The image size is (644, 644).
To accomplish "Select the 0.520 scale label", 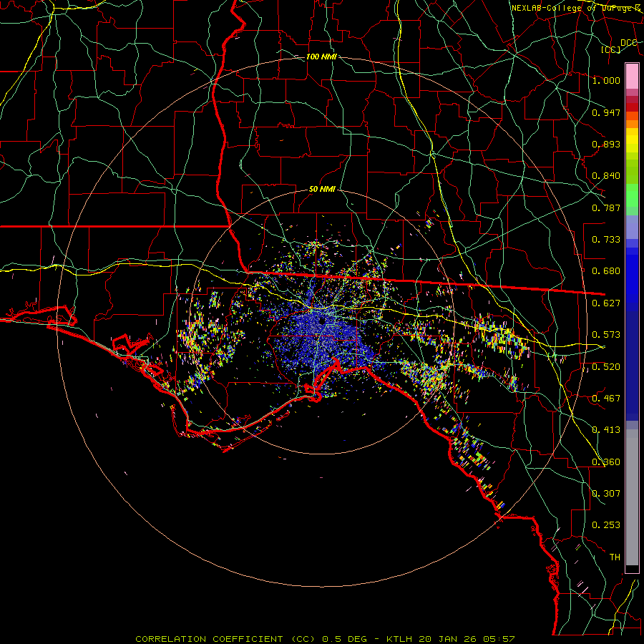I will point(606,367).
